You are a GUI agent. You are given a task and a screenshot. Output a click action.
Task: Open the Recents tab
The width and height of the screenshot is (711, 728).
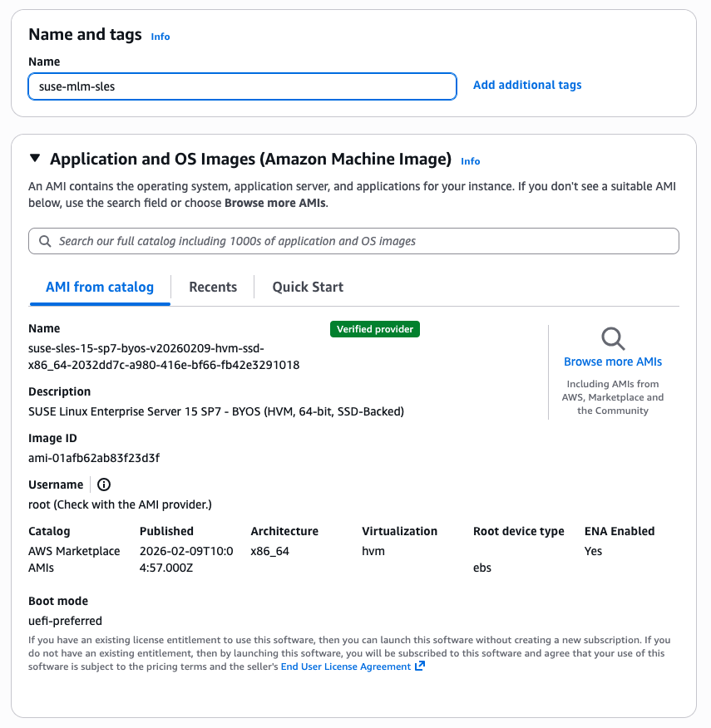[x=213, y=287]
